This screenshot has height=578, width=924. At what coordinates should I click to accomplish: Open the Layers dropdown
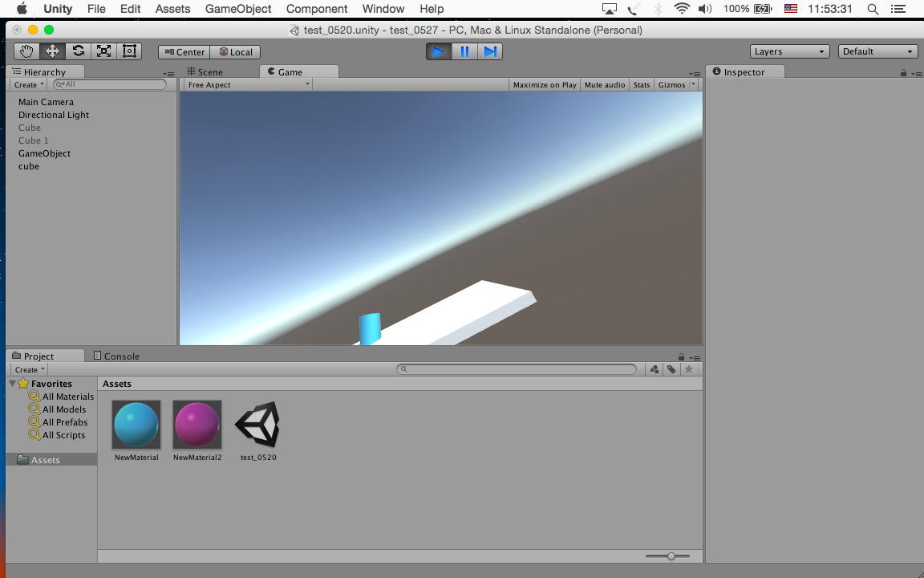pyautogui.click(x=789, y=51)
